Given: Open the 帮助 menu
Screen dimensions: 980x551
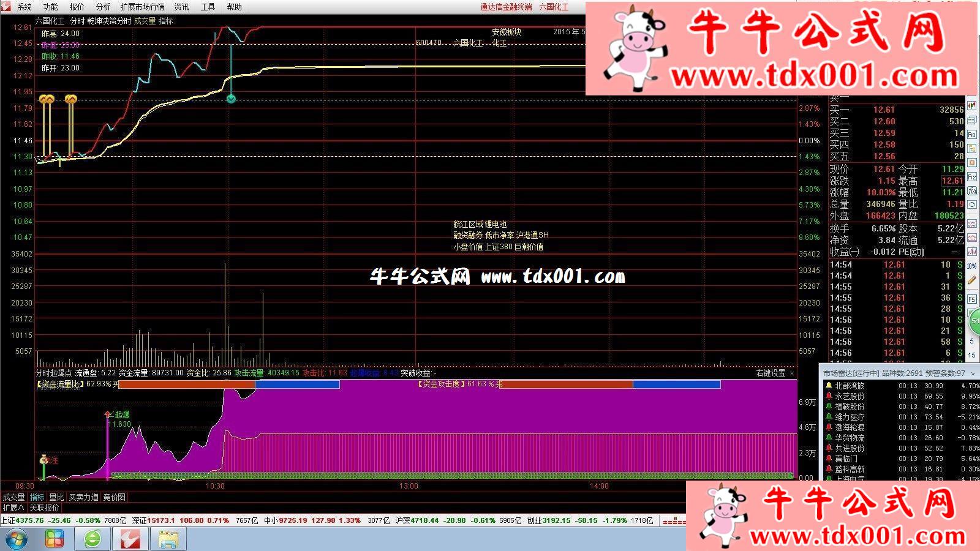Looking at the screenshot, I should [235, 7].
